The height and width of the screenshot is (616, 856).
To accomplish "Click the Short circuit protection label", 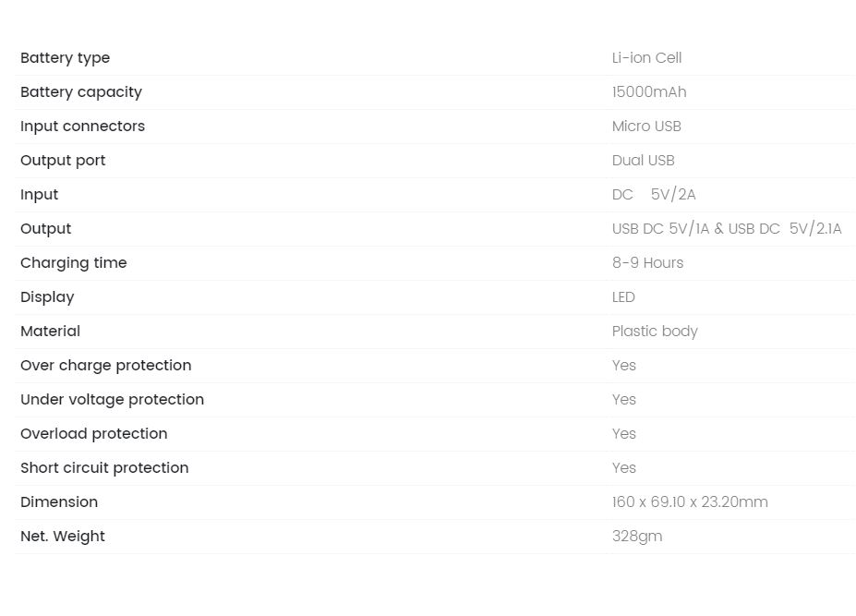I will pos(104,468).
